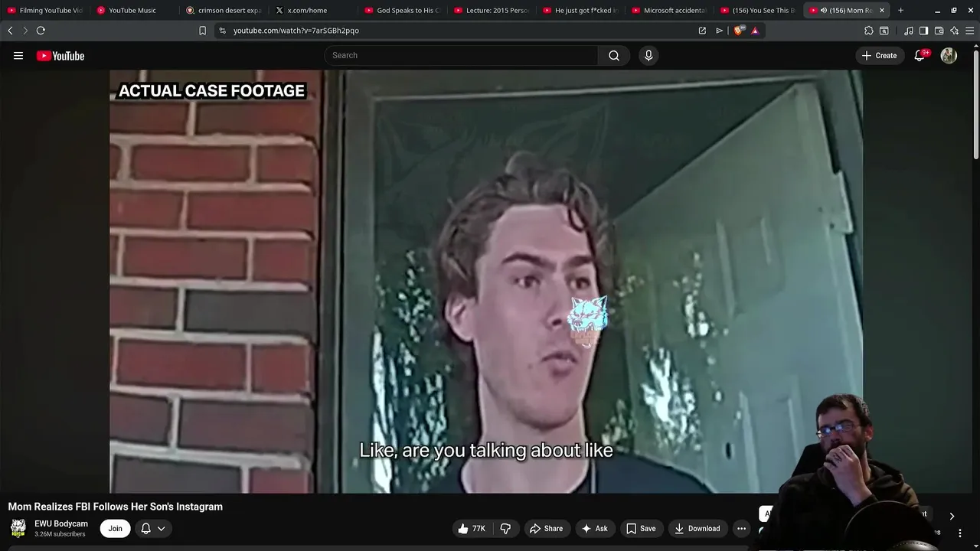This screenshot has width=980, height=551.
Task: Open the Create menu button
Action: [x=879, y=55]
